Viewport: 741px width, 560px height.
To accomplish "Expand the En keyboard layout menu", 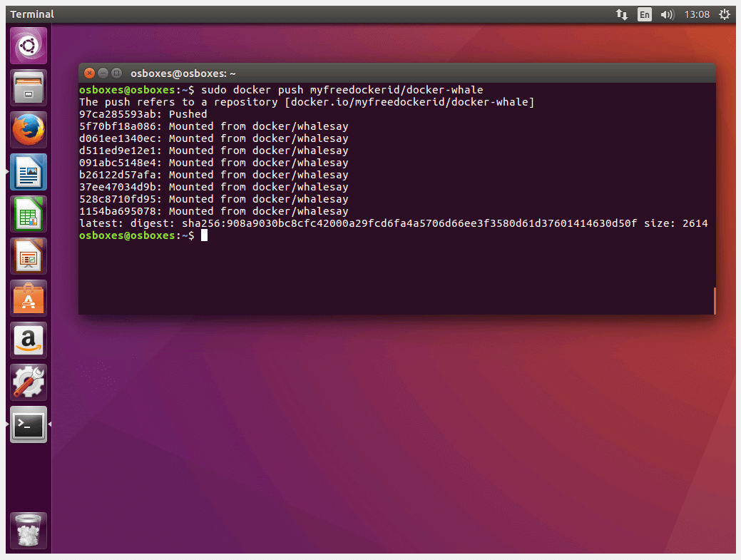I will [x=644, y=14].
